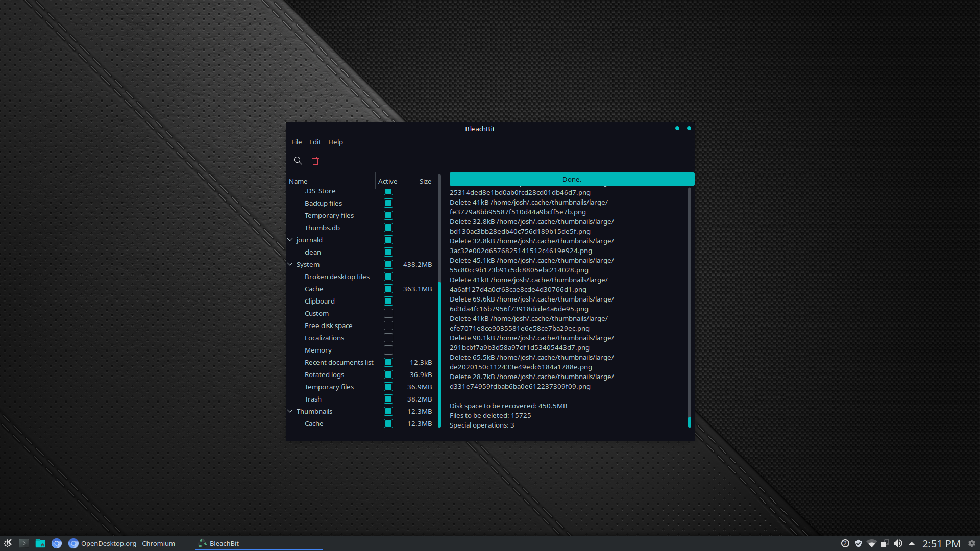The height and width of the screenshot is (551, 980).
Task: Click the Preview magnifier icon in toolbar
Action: click(x=298, y=161)
